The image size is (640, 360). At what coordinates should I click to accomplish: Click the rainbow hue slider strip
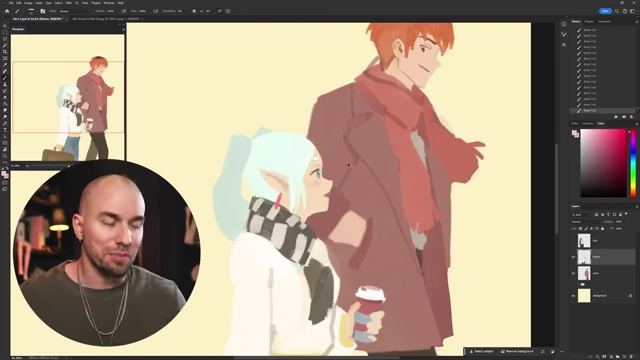coord(633,163)
